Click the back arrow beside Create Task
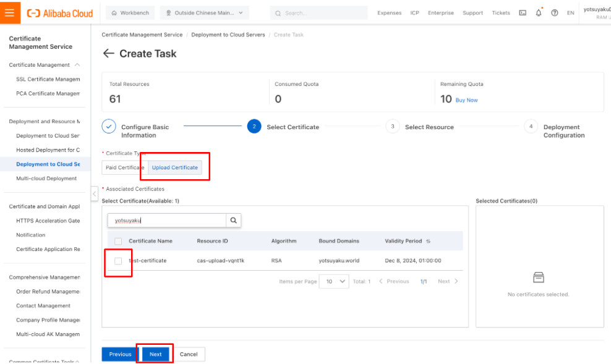The image size is (611, 364). pos(108,53)
